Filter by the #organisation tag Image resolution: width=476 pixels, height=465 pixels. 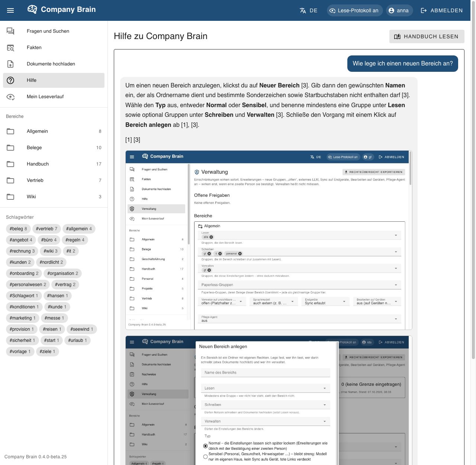tap(63, 273)
